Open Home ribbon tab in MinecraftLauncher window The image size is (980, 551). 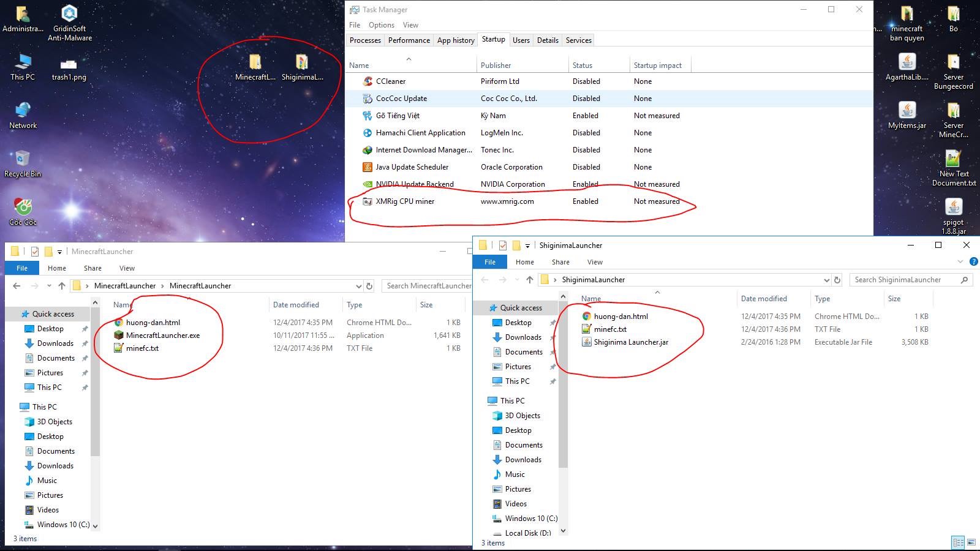(57, 268)
